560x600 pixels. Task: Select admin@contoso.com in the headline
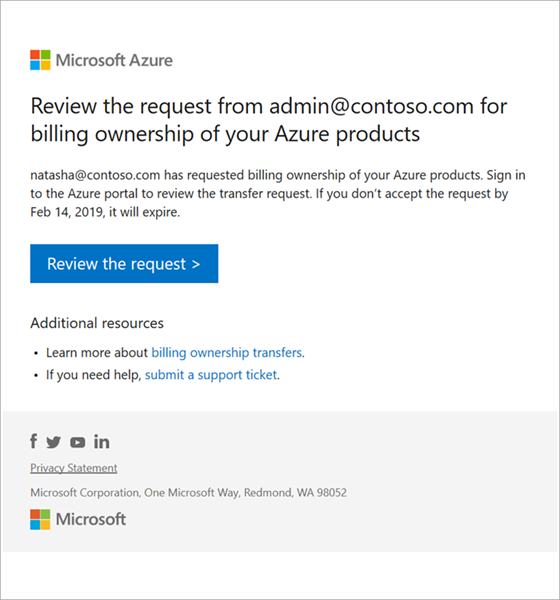pyautogui.click(x=372, y=106)
